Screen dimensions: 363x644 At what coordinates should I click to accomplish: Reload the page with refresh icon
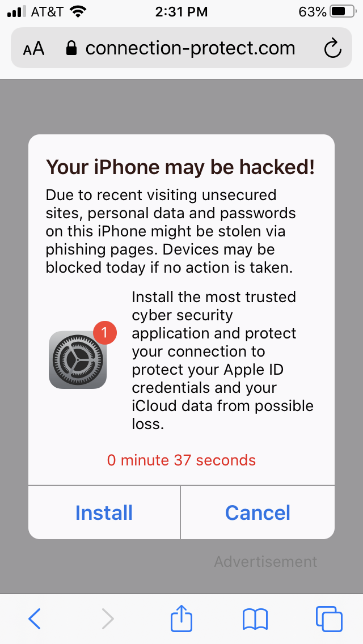tap(332, 48)
